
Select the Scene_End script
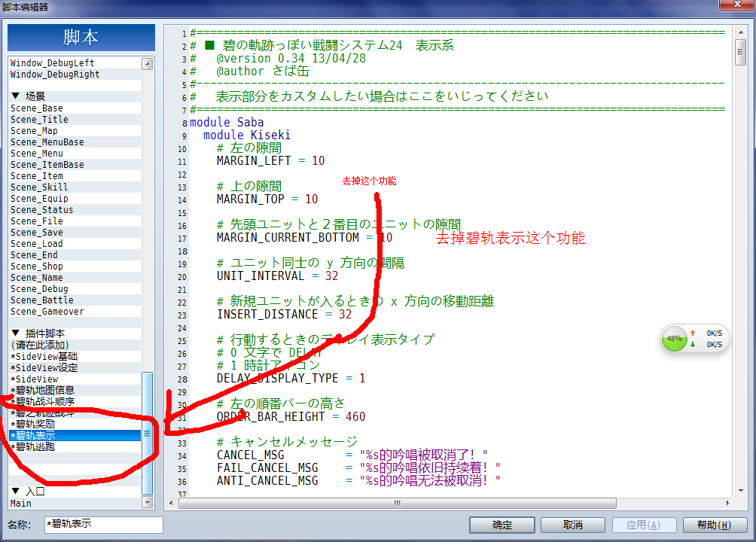75,254
